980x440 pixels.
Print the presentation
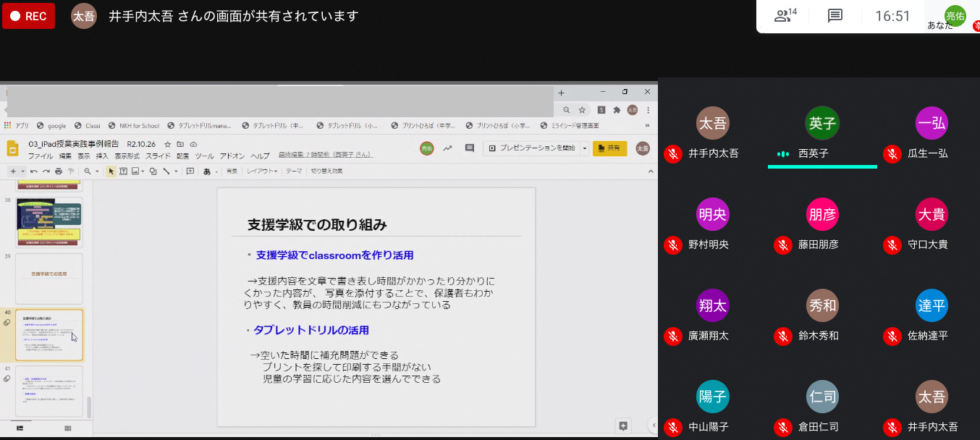point(59,172)
